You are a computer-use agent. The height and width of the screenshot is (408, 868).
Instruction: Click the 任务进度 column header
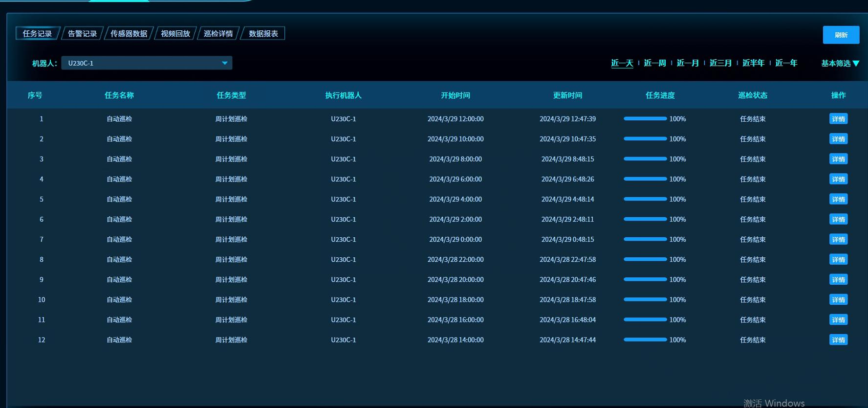660,95
